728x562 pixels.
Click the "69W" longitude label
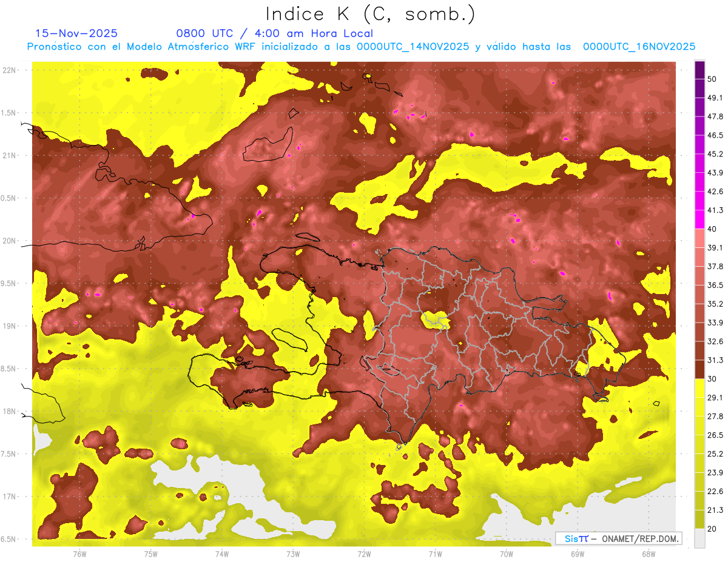tap(578, 554)
